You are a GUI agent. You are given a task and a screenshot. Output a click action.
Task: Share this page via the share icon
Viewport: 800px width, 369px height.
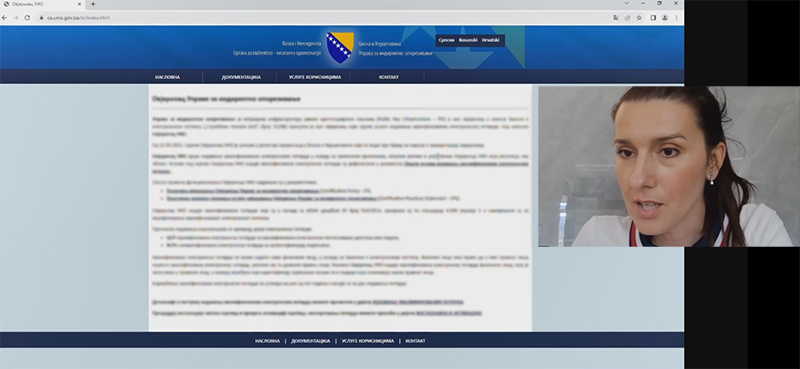628,17
